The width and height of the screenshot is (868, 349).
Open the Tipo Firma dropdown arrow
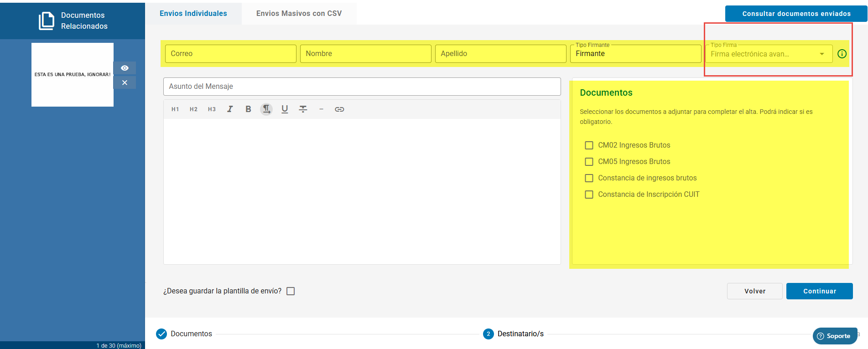pos(822,54)
